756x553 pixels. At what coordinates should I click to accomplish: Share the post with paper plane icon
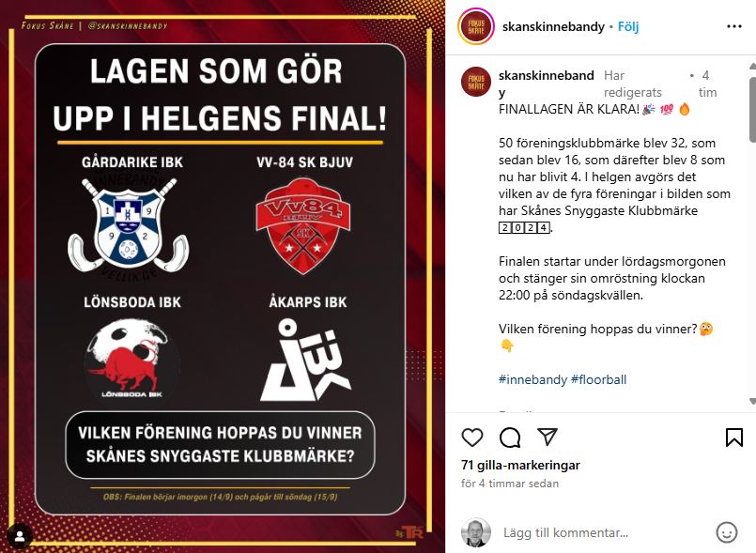click(548, 437)
